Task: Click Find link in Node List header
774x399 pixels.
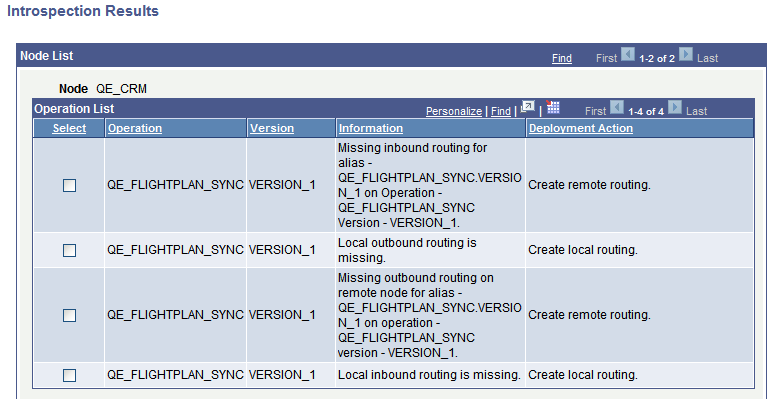Action: (562, 58)
